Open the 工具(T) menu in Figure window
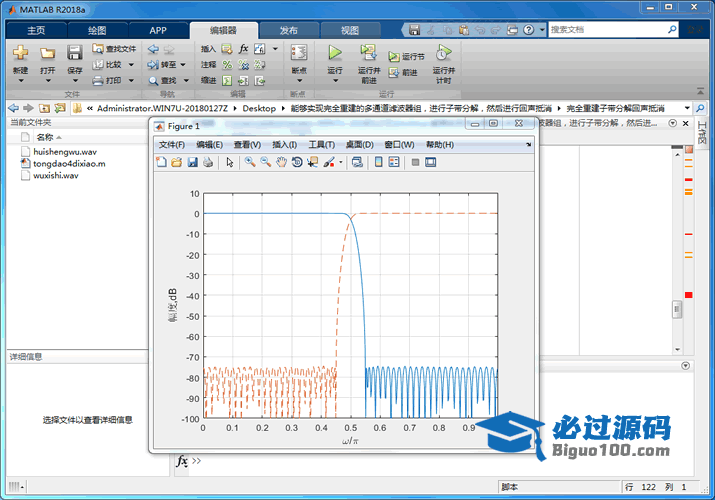 (321, 145)
